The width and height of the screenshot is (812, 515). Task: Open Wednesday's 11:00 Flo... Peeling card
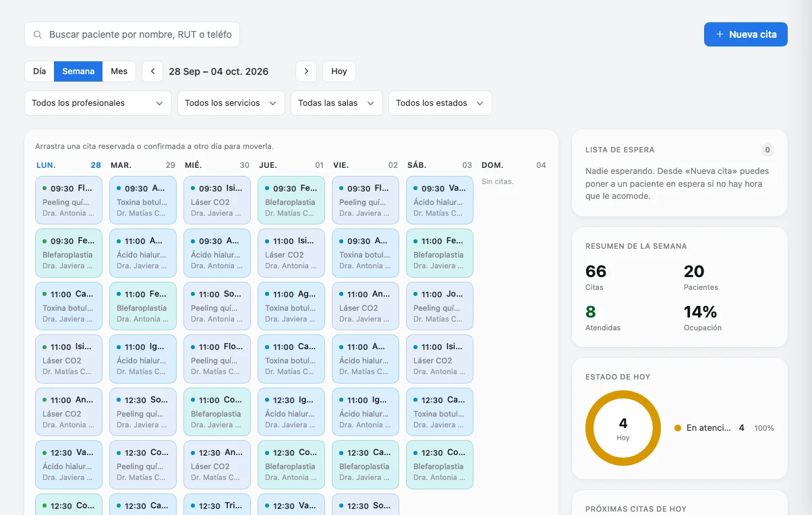(x=217, y=359)
